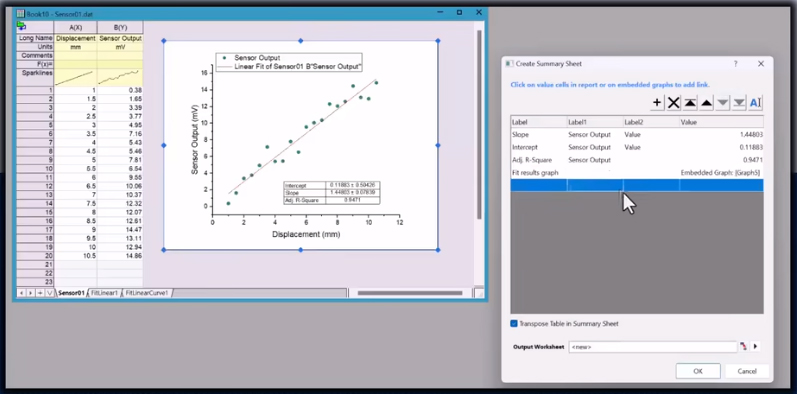Switch to the FitLinear1 sheet tab
Viewport: 797px width, 394px height.
pos(104,293)
